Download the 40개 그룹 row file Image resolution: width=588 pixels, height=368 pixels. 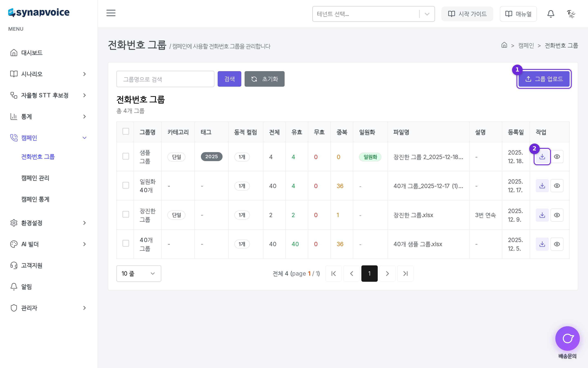point(542,244)
